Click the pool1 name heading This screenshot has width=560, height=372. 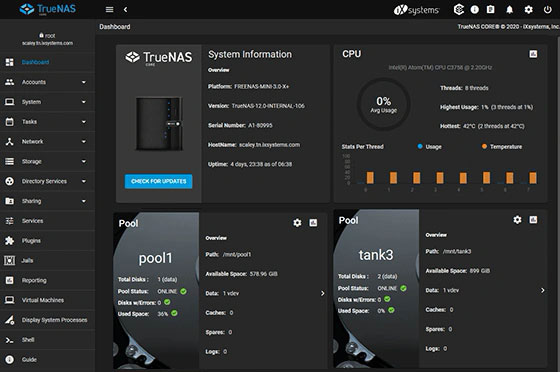click(x=155, y=258)
